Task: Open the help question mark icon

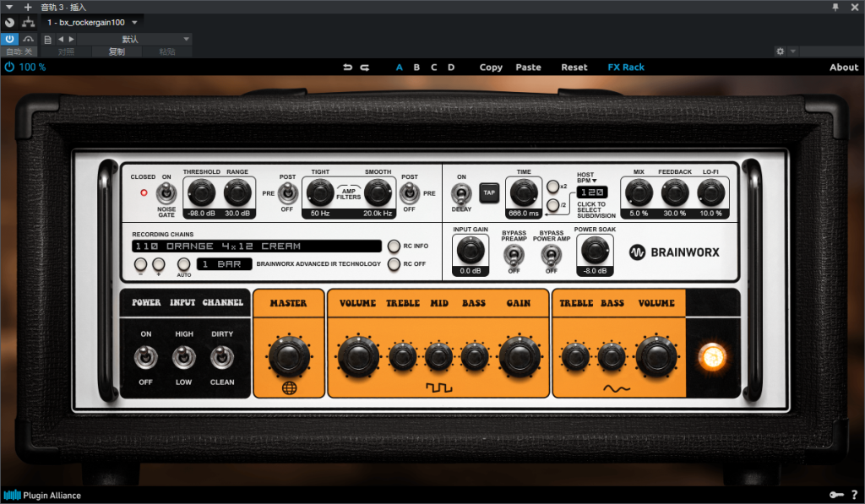Action: coord(854,495)
